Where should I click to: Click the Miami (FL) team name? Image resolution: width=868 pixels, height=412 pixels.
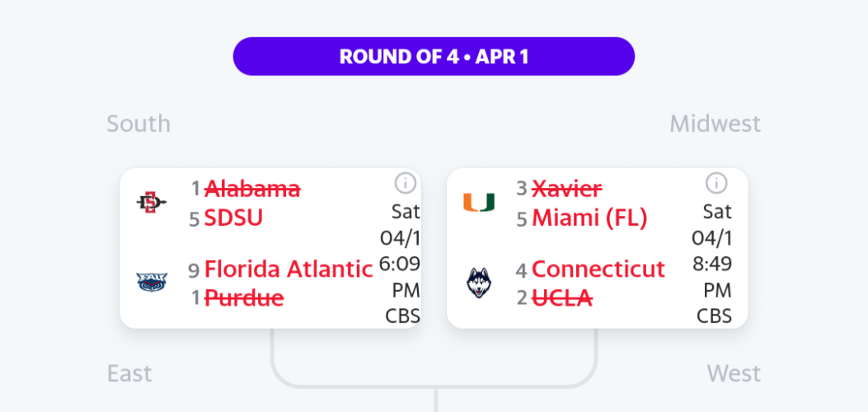(589, 219)
